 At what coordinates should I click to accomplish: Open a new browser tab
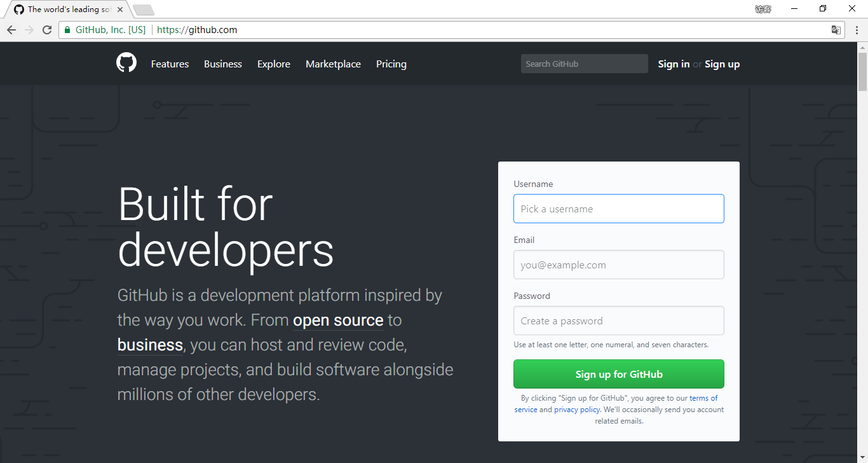[144, 9]
